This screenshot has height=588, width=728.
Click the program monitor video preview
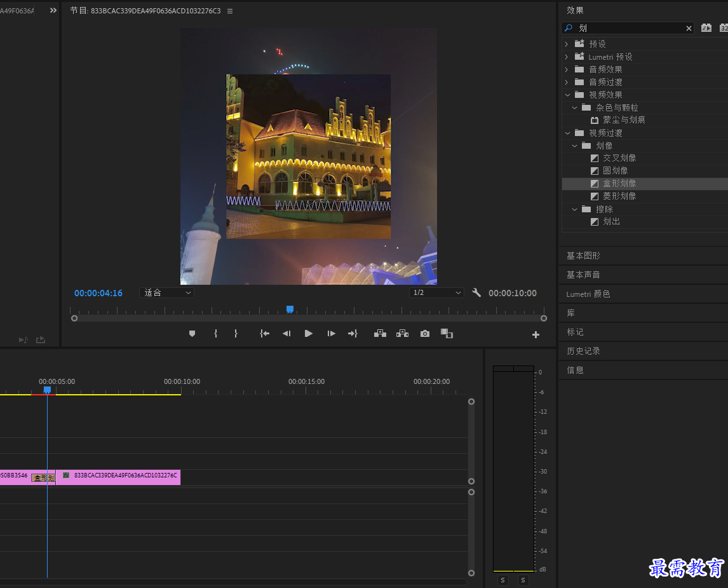coord(308,156)
